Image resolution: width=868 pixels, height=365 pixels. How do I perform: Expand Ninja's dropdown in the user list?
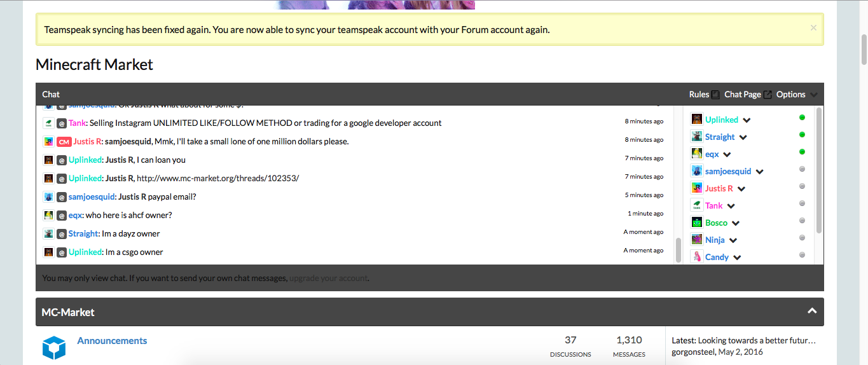coord(733,240)
